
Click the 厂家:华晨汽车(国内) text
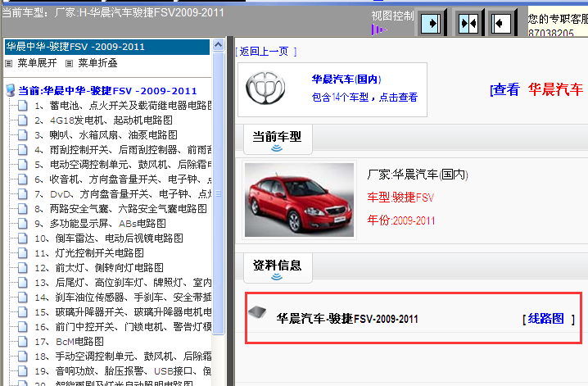tap(418, 175)
